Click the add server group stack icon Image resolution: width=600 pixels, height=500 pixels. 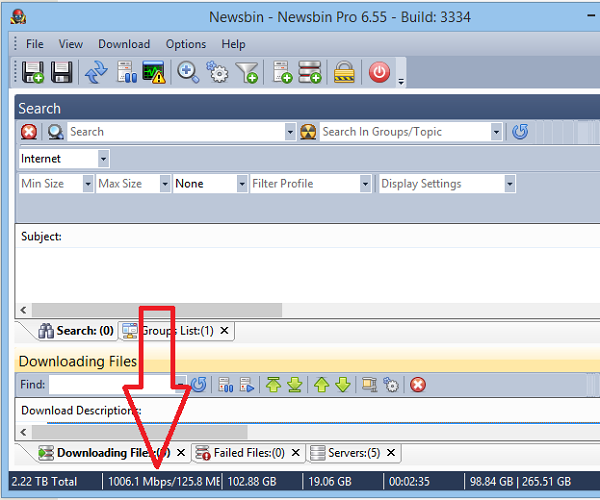pyautogui.click(x=310, y=72)
